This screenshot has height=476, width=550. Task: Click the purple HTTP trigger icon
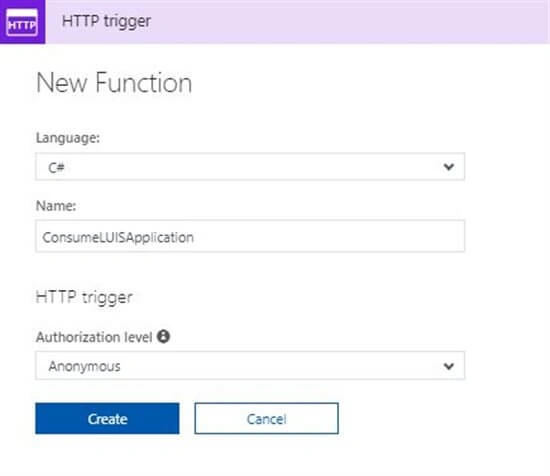pos(22,22)
